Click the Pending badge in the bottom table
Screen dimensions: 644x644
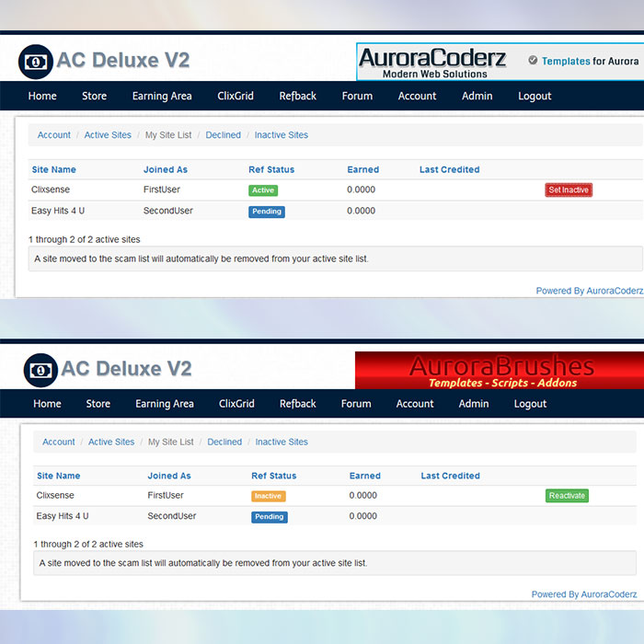270,517
